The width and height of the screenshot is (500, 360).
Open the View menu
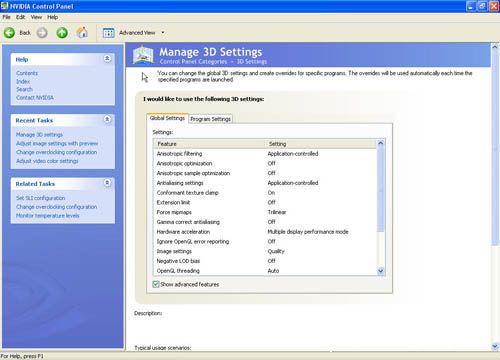[x=36, y=17]
